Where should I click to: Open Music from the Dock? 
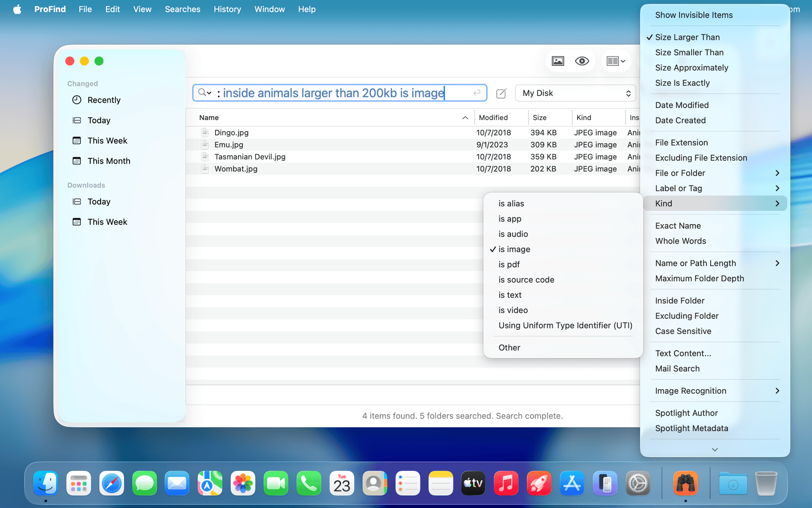506,484
